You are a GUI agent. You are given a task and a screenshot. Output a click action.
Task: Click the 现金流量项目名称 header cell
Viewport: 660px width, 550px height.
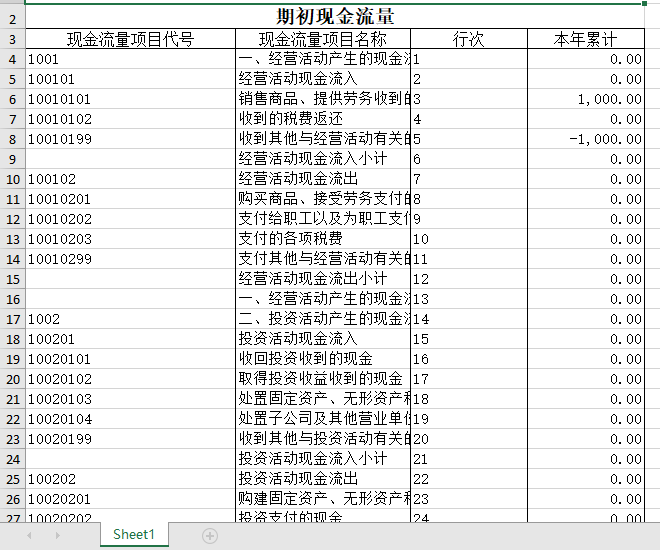pos(322,39)
